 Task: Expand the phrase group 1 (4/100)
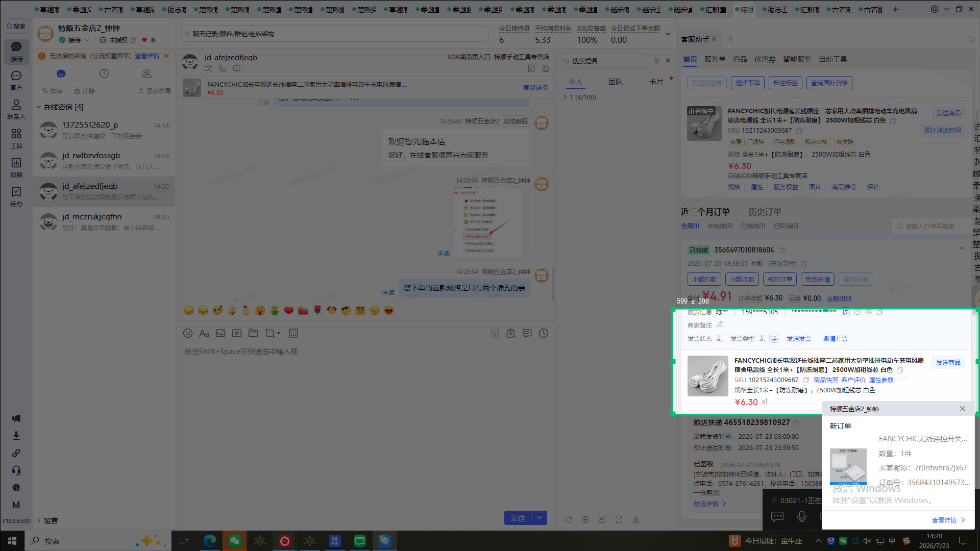click(566, 97)
